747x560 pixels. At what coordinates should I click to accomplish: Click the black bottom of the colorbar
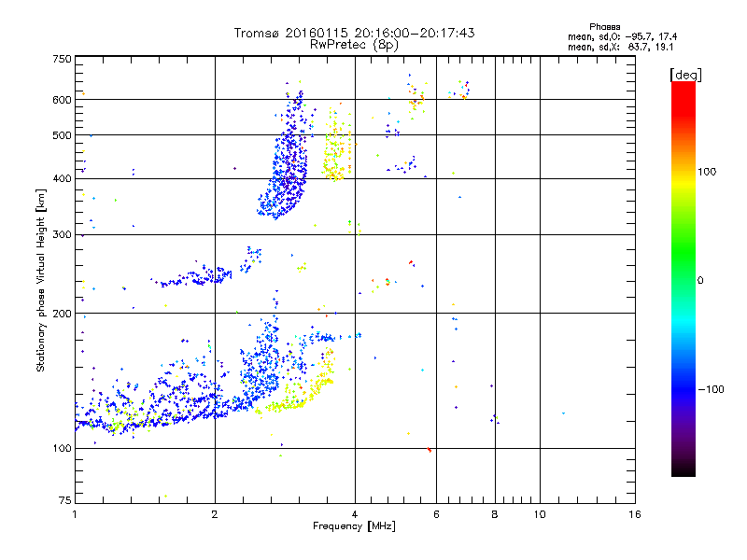pos(684,469)
